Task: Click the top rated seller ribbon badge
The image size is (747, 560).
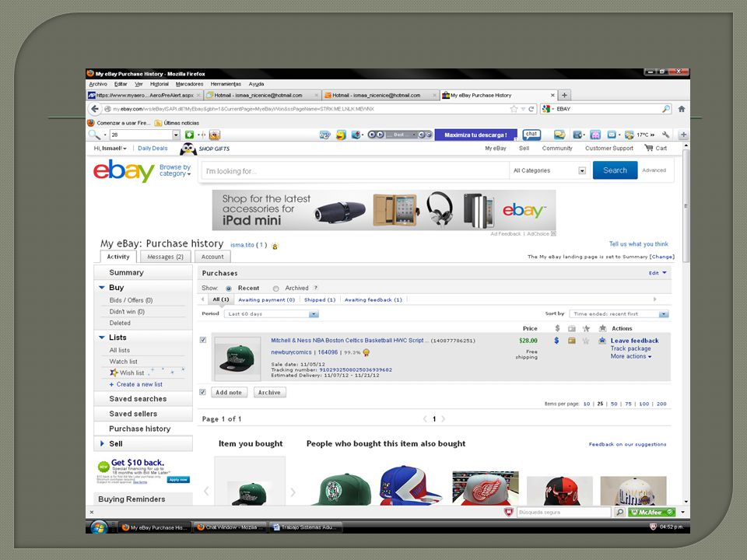Action: (x=366, y=352)
